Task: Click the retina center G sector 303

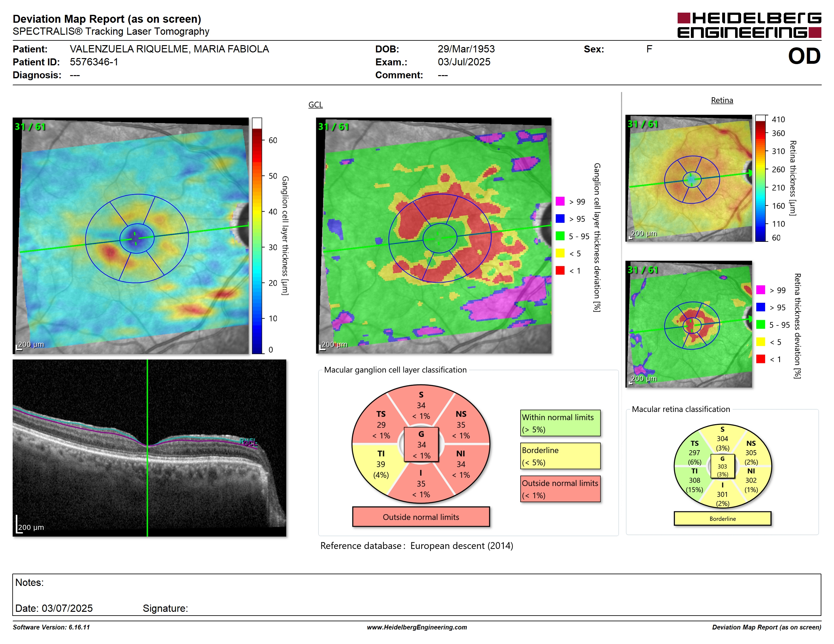Action: (722, 466)
